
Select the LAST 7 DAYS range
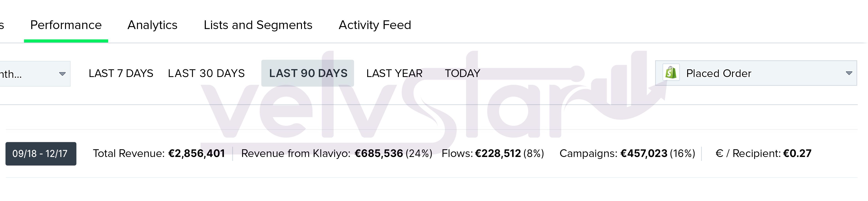tap(121, 73)
